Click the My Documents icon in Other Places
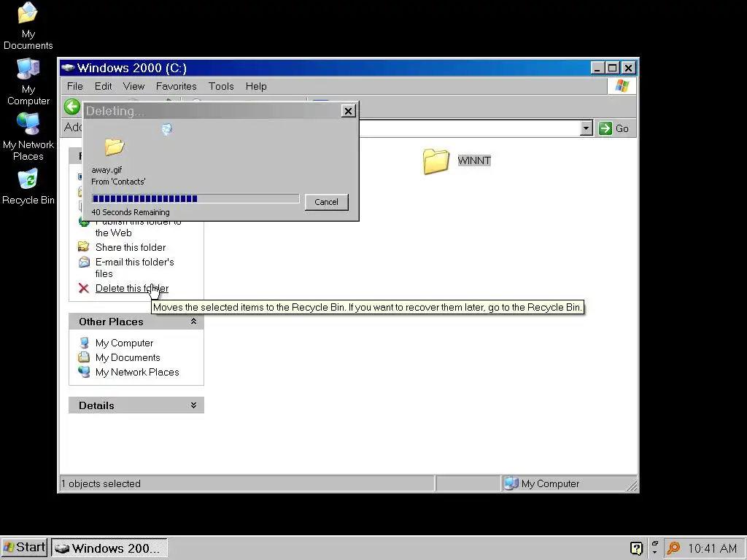747x560 pixels. click(x=84, y=357)
